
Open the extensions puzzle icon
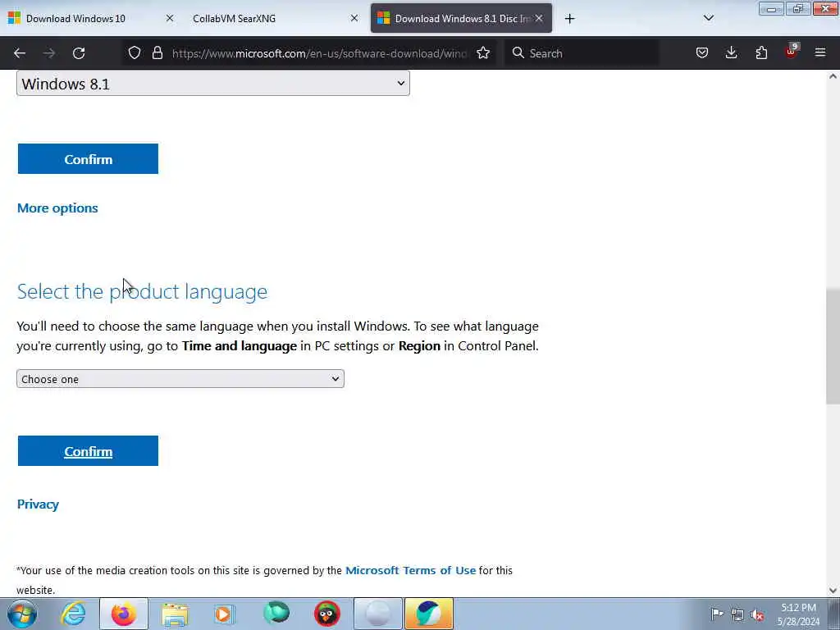click(x=761, y=53)
